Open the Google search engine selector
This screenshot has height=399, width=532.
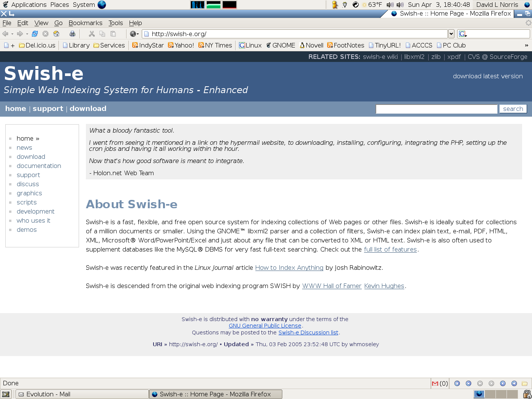click(x=463, y=34)
